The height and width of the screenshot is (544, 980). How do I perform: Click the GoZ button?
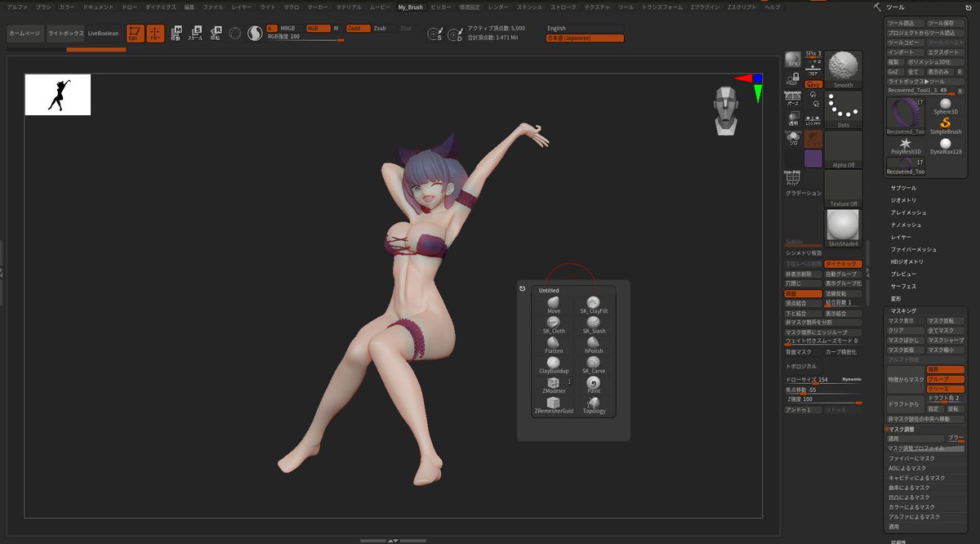tap(893, 71)
